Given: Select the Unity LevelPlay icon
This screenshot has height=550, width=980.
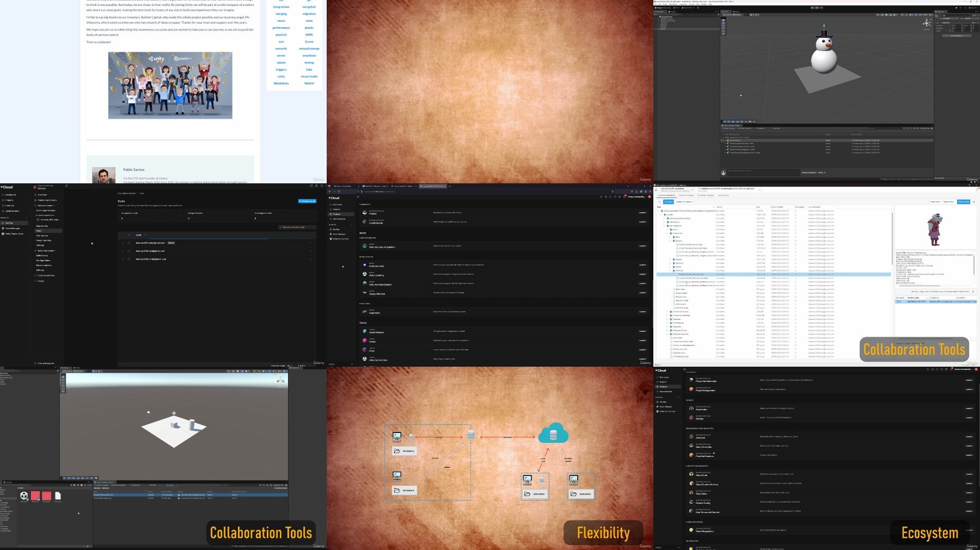Looking at the screenshot, I should [365, 274].
